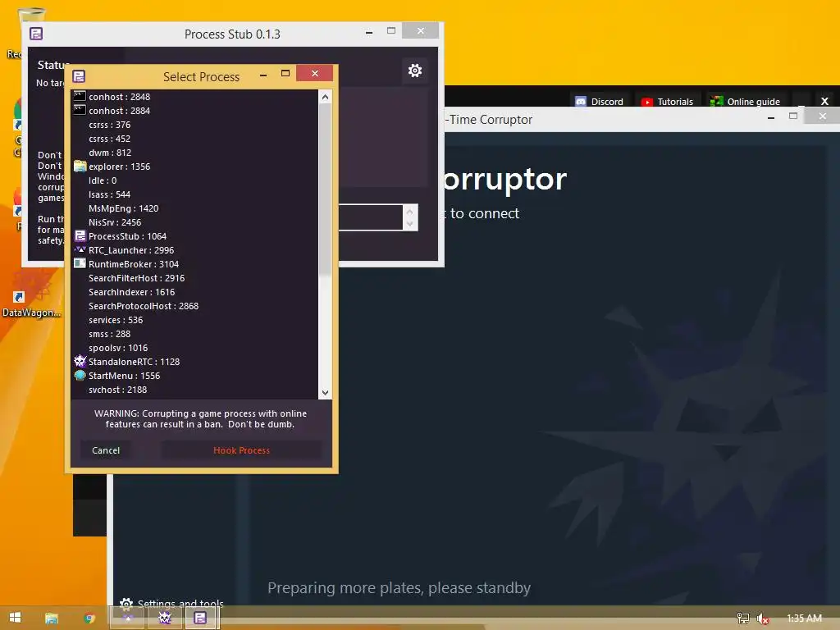Click the RuntimeBroker : 3104 icon
The height and width of the screenshot is (630, 840).
[80, 263]
